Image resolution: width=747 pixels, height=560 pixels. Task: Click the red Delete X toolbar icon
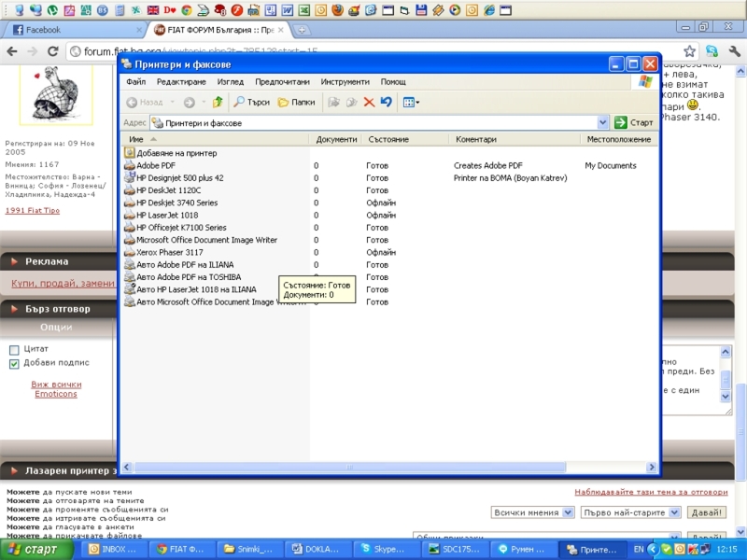click(x=369, y=102)
